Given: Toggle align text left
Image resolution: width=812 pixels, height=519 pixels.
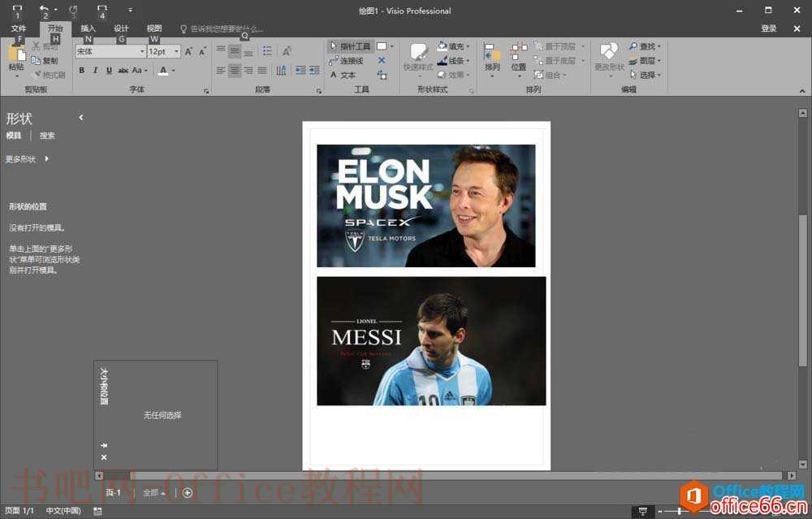Looking at the screenshot, I should pyautogui.click(x=221, y=71).
